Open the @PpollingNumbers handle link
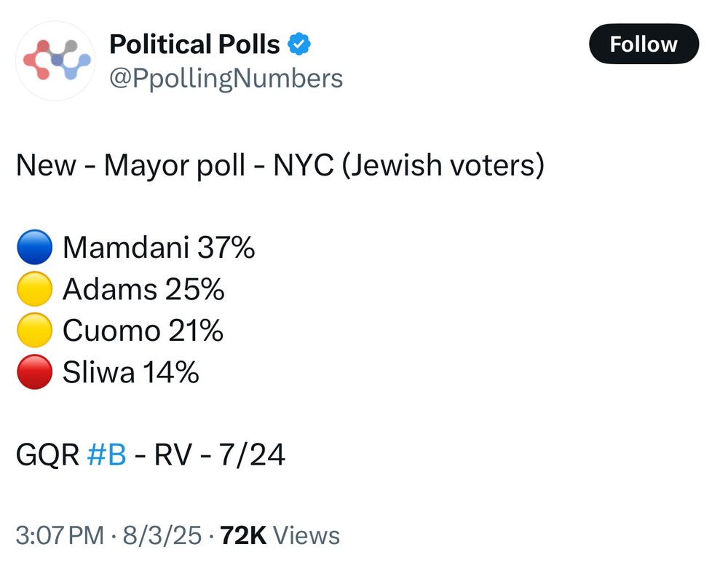The image size is (728, 571). tap(226, 79)
